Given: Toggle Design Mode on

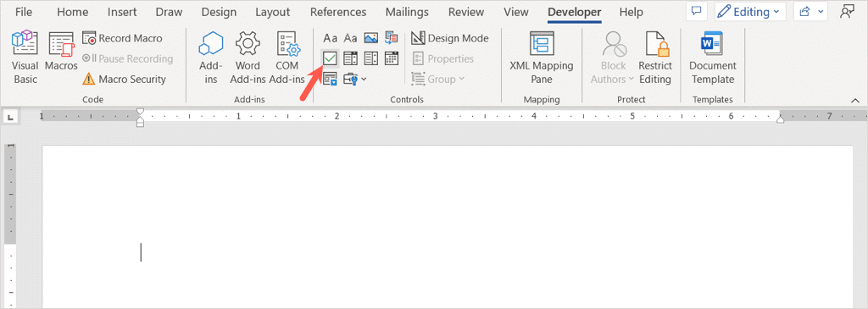Looking at the screenshot, I should coord(450,38).
